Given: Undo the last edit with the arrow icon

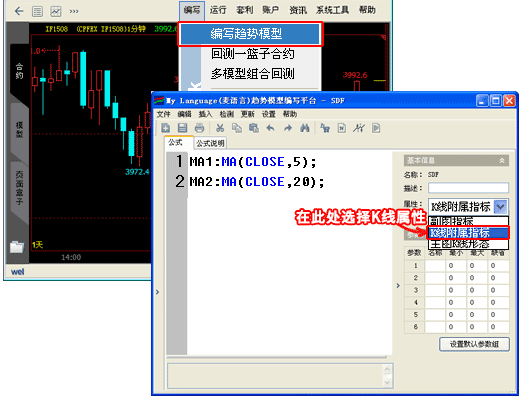Looking at the screenshot, I should tap(271, 128).
